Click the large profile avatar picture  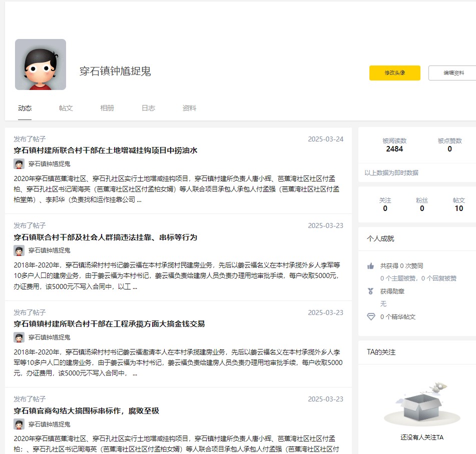[41, 64]
